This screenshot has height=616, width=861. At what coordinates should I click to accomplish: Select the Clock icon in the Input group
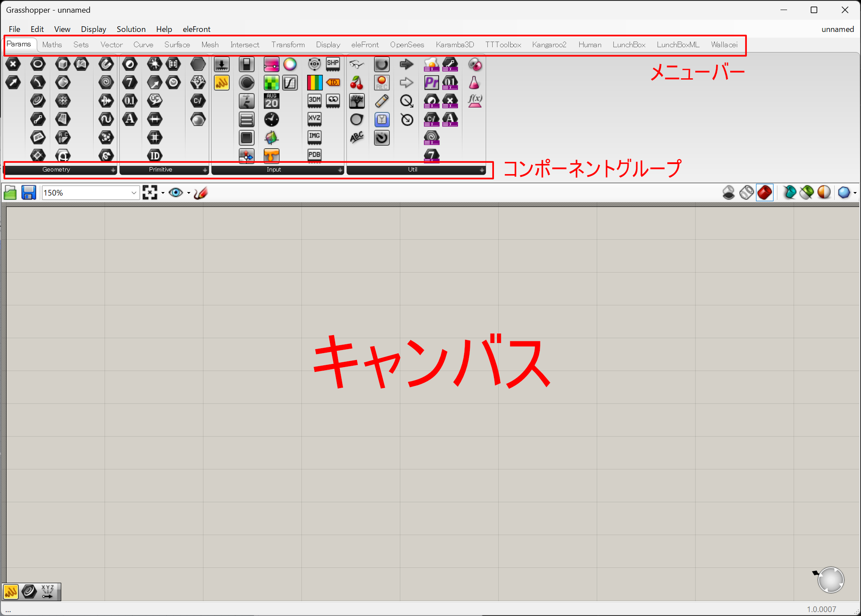(x=271, y=119)
